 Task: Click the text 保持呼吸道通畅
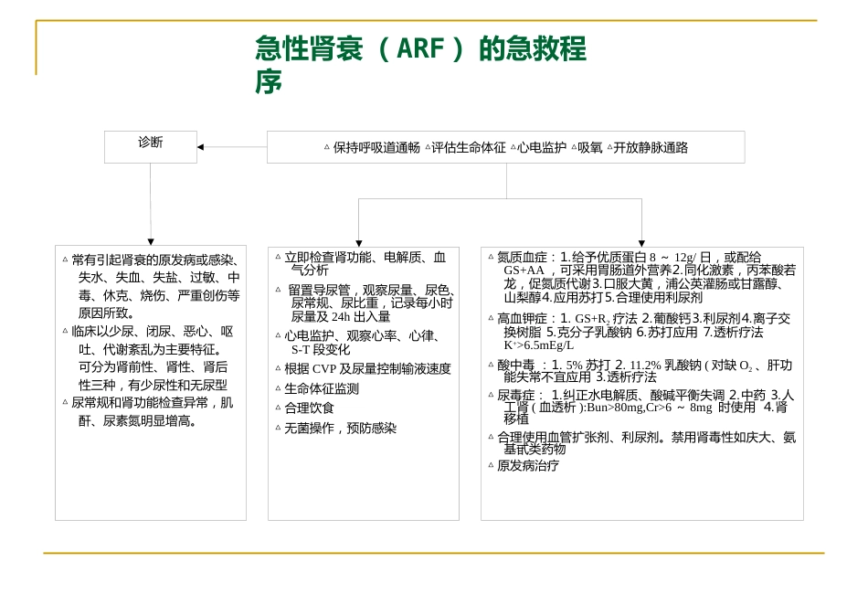point(376,148)
